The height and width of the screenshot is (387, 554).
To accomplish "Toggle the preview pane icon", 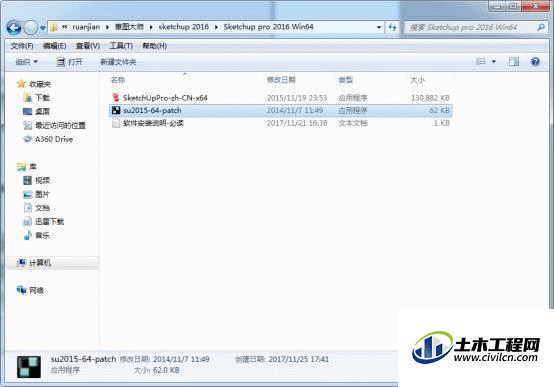I will 514,62.
